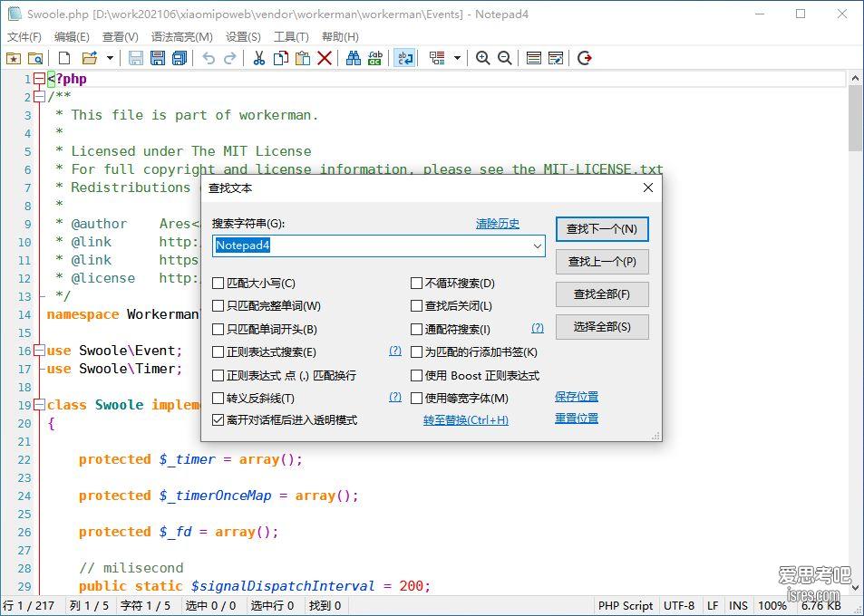Open the 工具(T) menu
This screenshot has width=864, height=616.
291,37
